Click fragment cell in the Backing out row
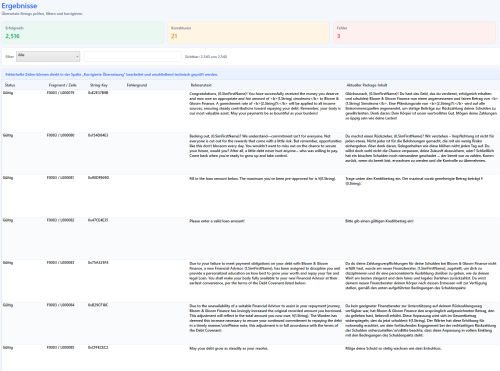Viewport: 500px width, 371px height. point(61,135)
